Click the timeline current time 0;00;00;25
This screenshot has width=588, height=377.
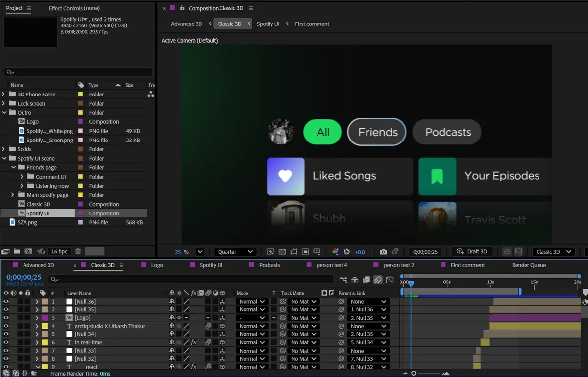(24, 277)
